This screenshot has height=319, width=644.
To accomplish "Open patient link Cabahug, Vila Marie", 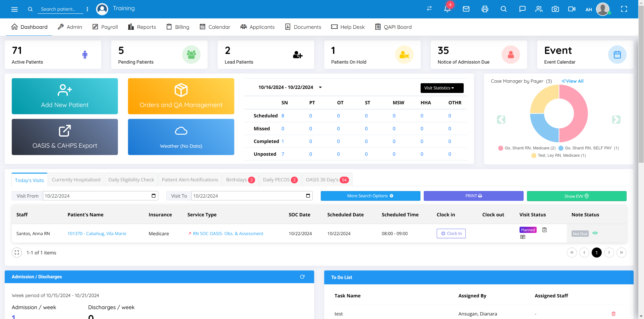I will pos(97,233).
